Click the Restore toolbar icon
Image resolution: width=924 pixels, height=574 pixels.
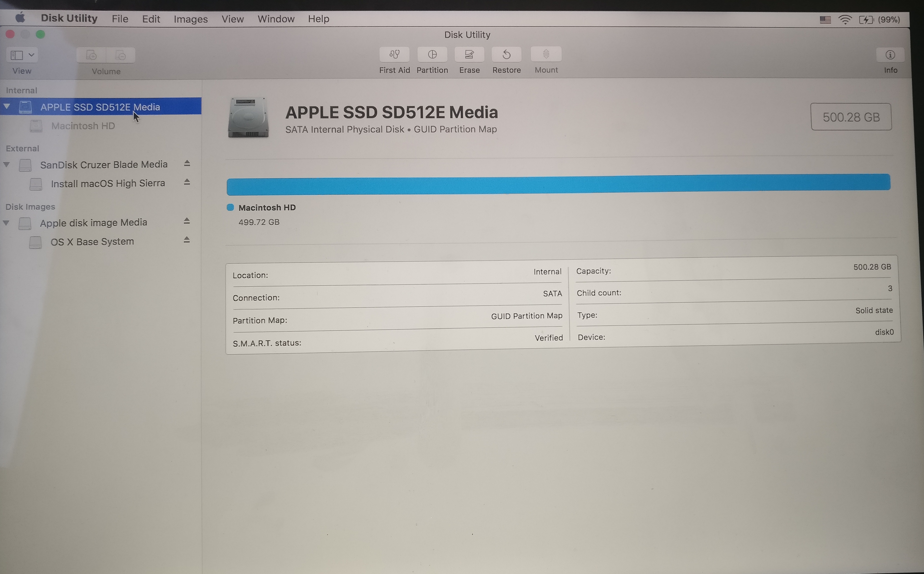coord(507,54)
